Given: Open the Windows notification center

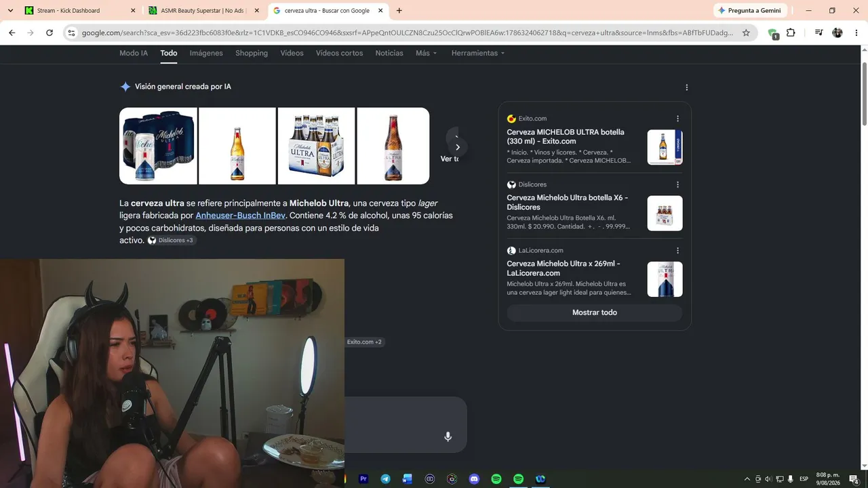Looking at the screenshot, I should point(854,479).
